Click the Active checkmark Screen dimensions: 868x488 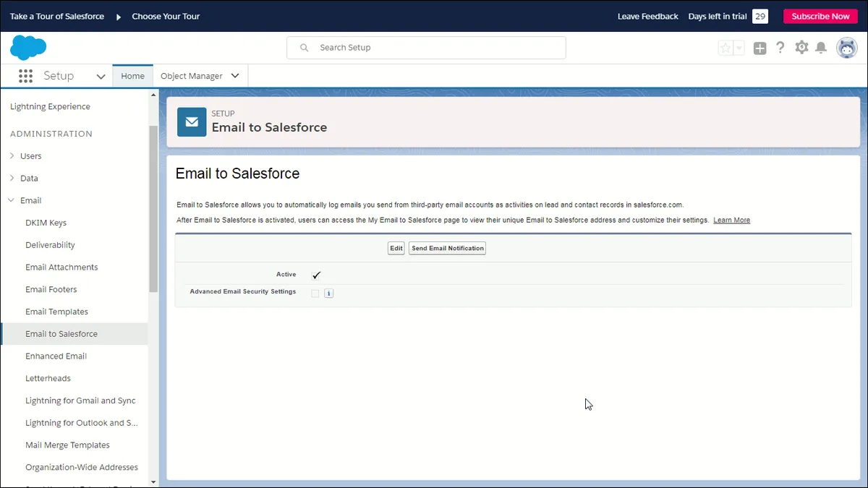316,275
